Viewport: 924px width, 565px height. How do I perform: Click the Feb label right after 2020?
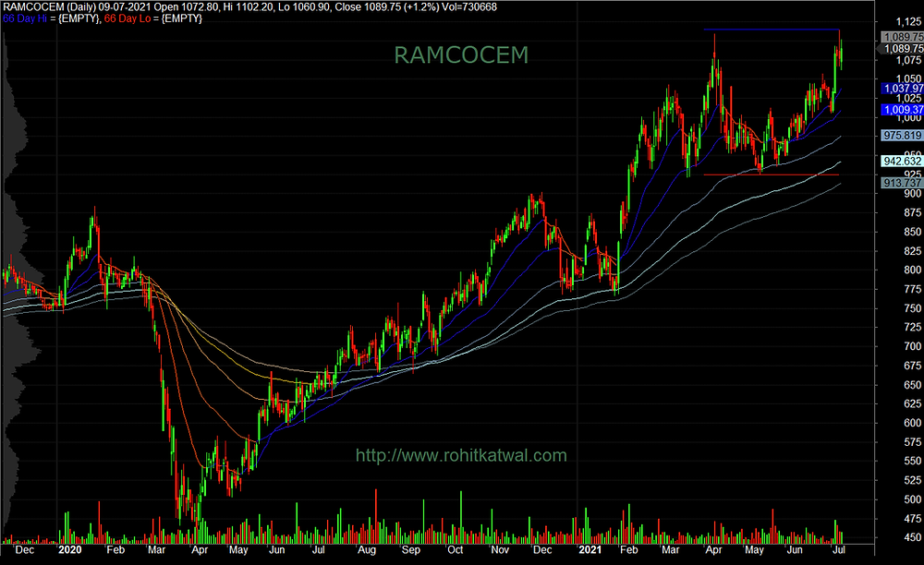[x=115, y=549]
